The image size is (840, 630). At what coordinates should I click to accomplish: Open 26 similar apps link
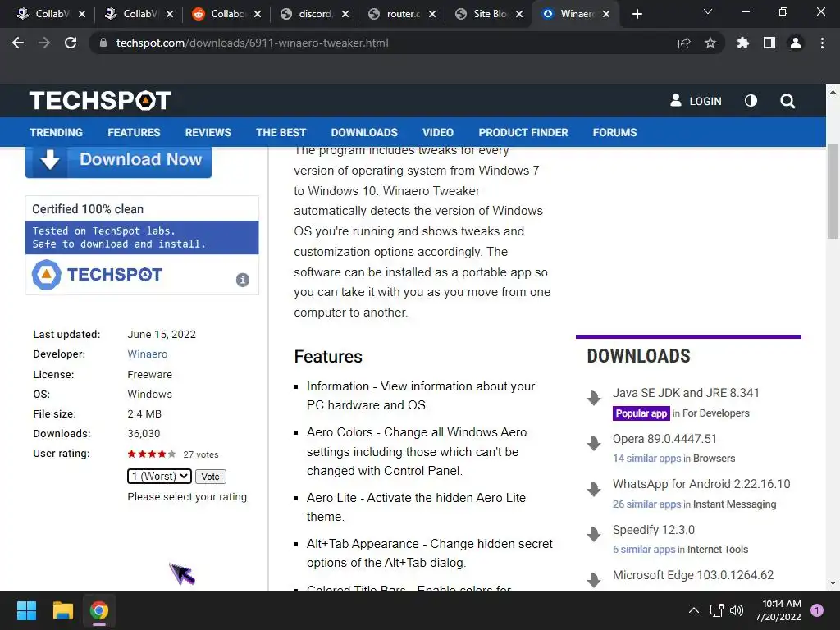646,504
